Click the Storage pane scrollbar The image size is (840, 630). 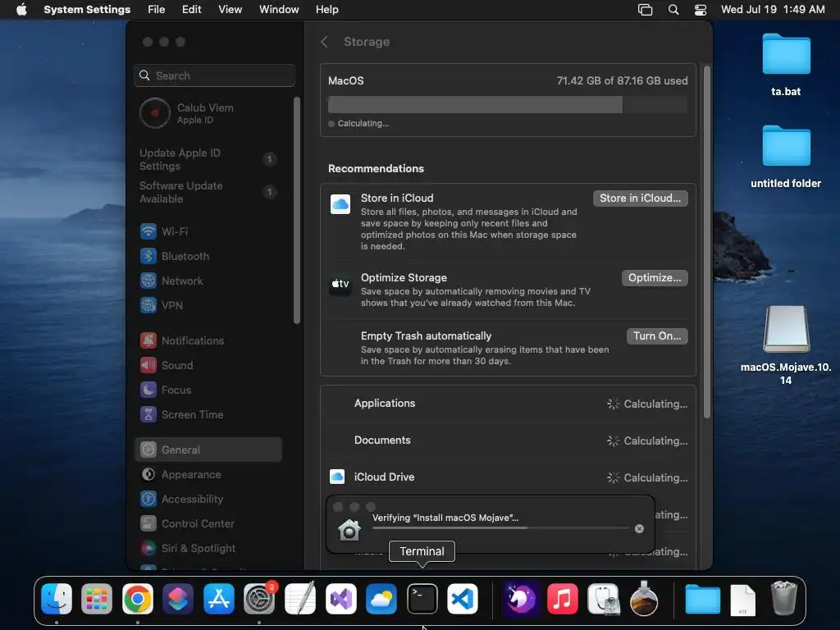(706, 242)
